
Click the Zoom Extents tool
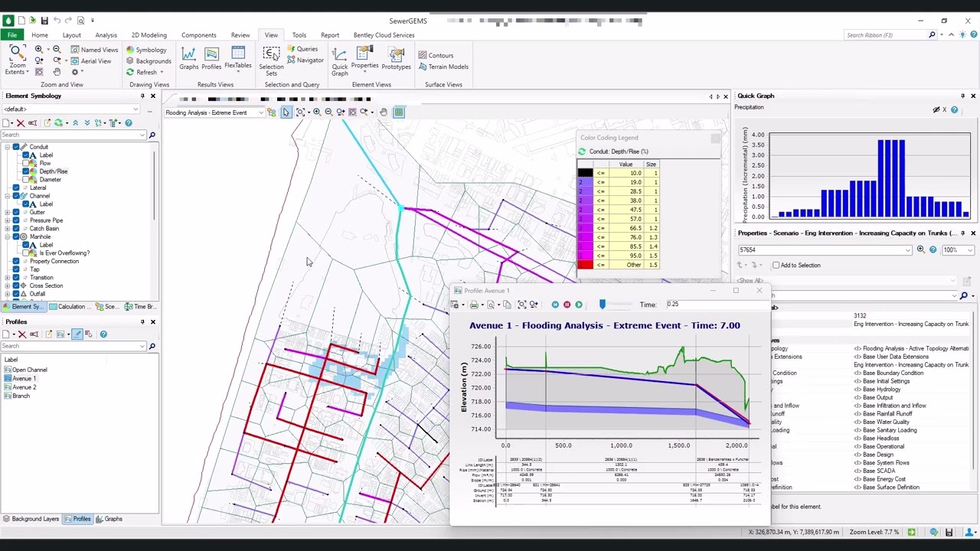16,60
